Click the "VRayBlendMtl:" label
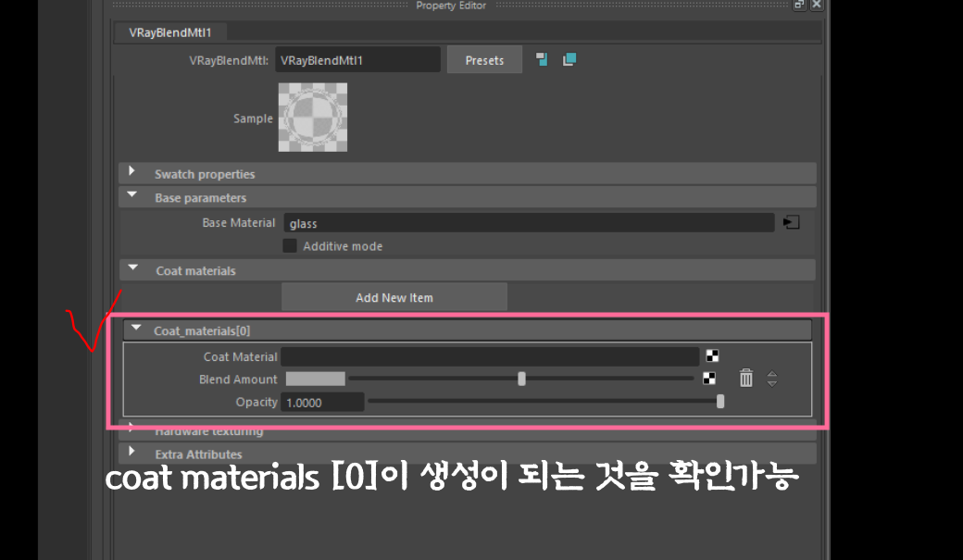The height and width of the screenshot is (560, 963). pyautogui.click(x=229, y=60)
